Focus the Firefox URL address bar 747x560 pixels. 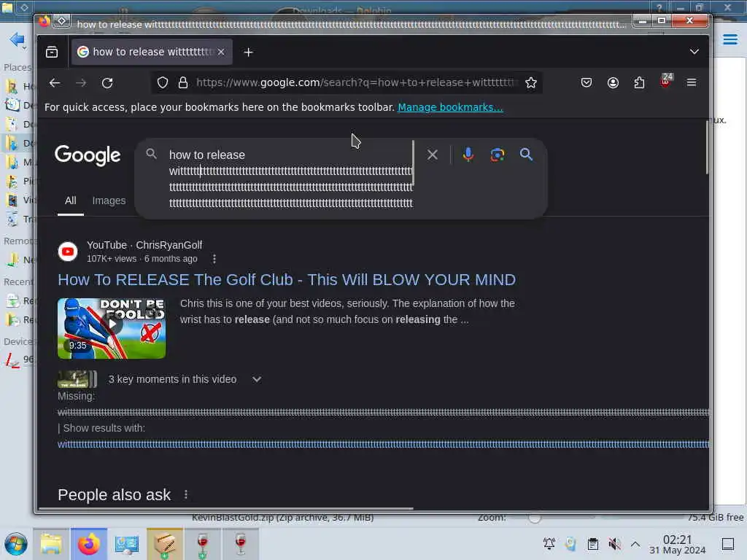356,83
